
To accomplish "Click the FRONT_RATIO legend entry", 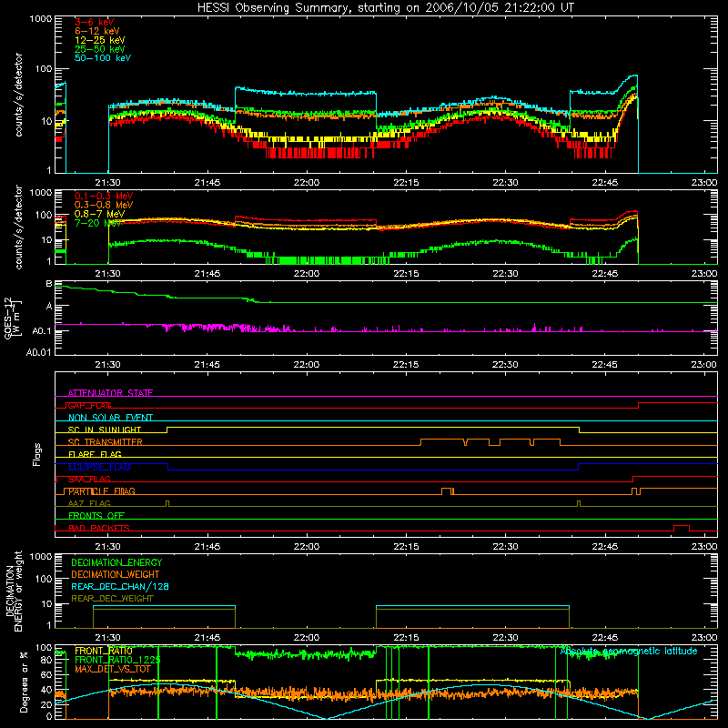I will (x=104, y=651).
